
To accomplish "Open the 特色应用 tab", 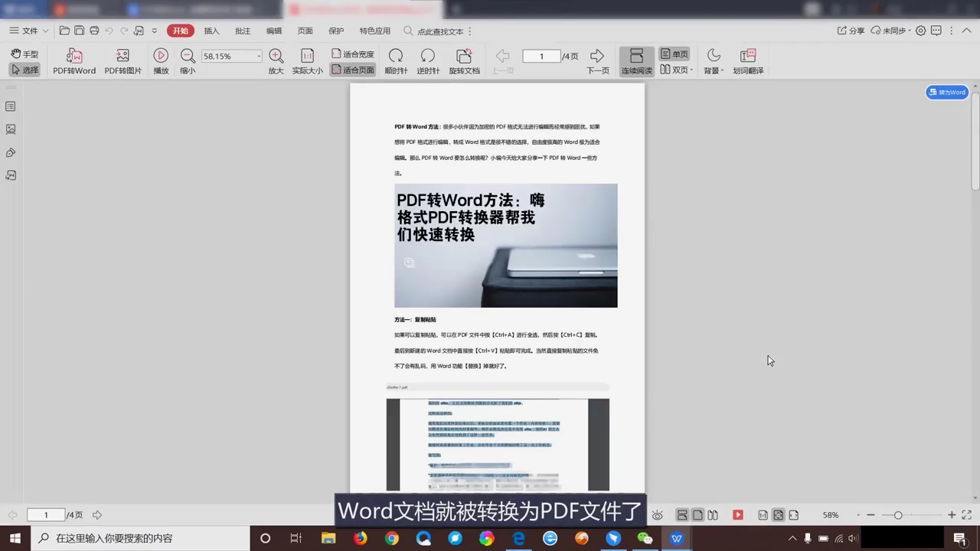I will [374, 31].
